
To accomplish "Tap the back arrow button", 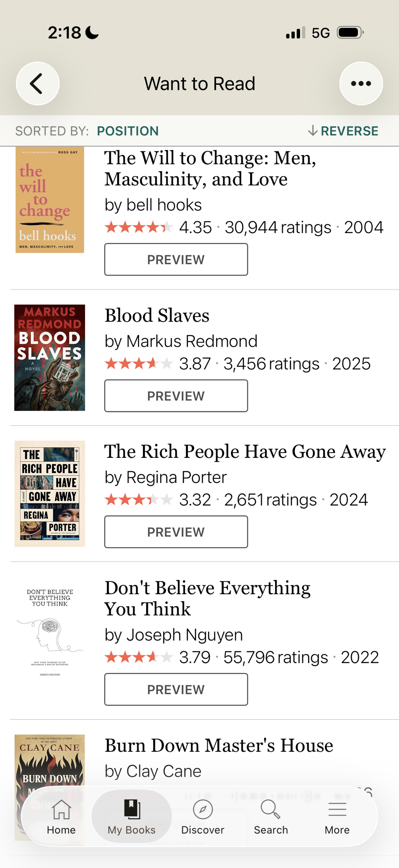I will point(38,83).
